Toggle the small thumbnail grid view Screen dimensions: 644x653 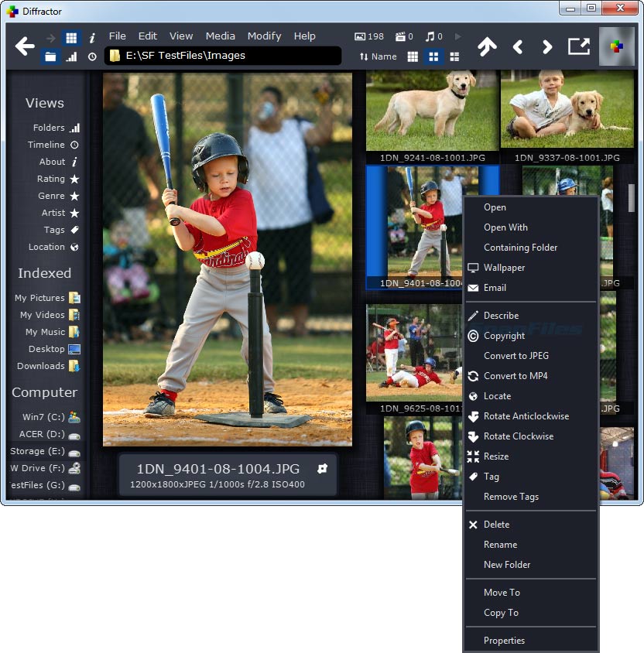pyautogui.click(x=413, y=56)
